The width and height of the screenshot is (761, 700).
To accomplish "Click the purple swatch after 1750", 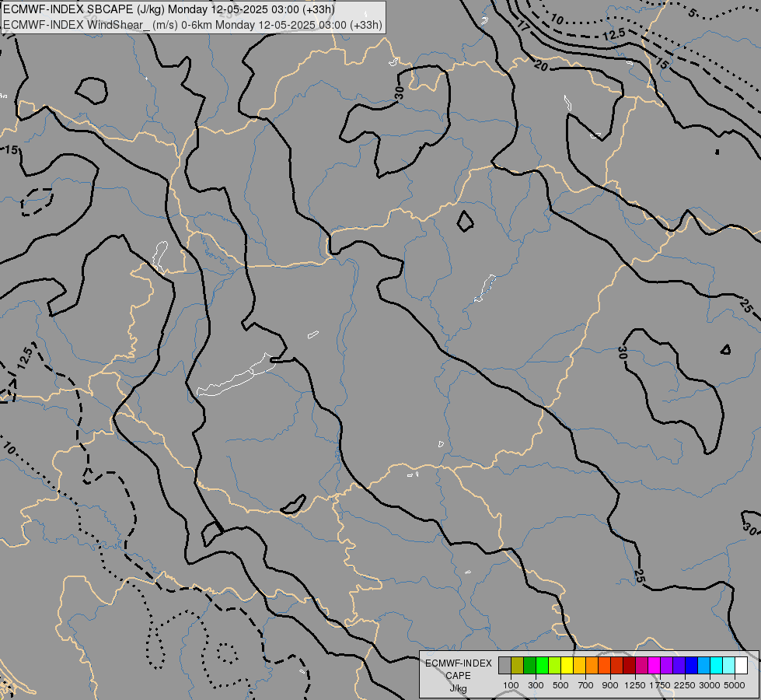I will [667, 665].
